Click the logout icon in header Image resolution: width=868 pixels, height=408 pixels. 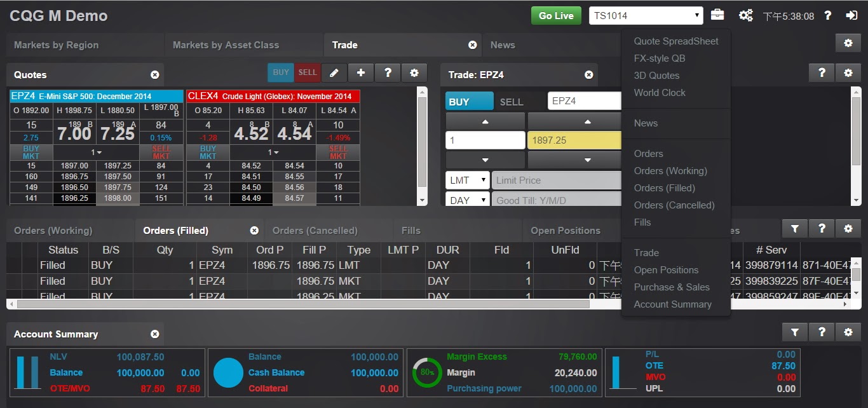[851, 15]
